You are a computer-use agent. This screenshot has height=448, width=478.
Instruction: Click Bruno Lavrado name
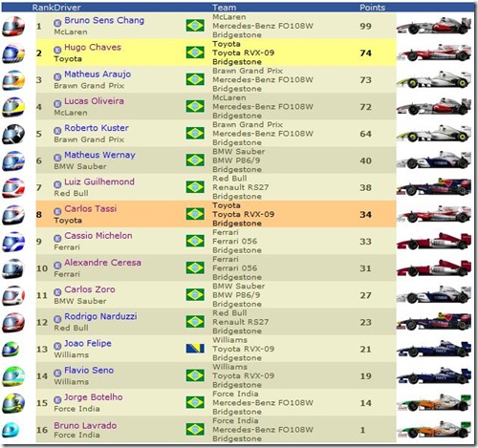[85, 425]
